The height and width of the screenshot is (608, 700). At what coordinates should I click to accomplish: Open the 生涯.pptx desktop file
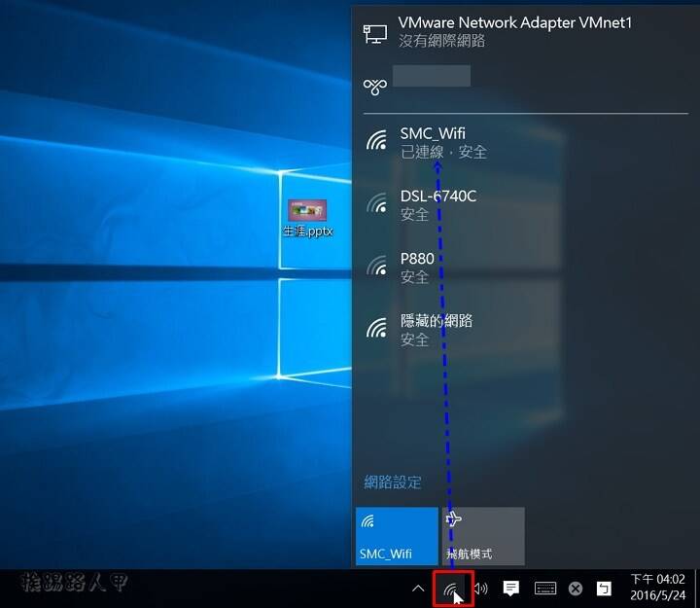(307, 219)
